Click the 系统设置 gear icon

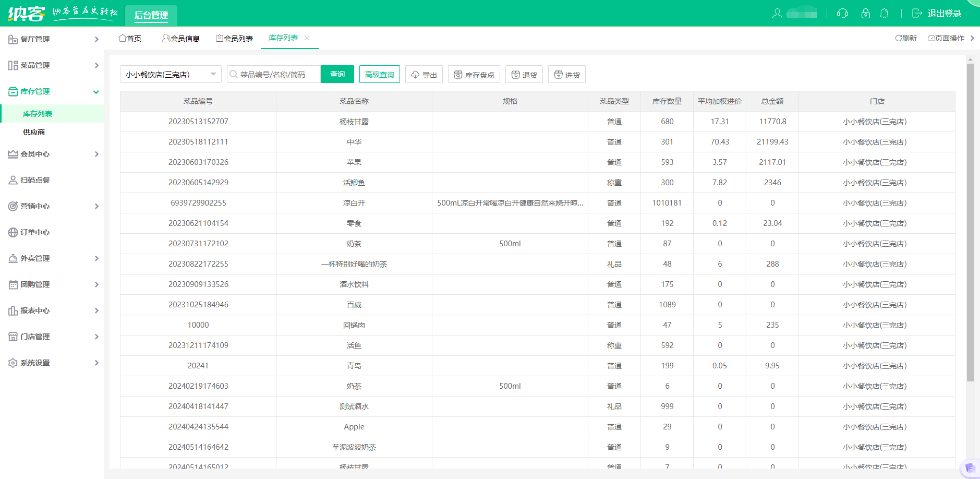tap(13, 363)
